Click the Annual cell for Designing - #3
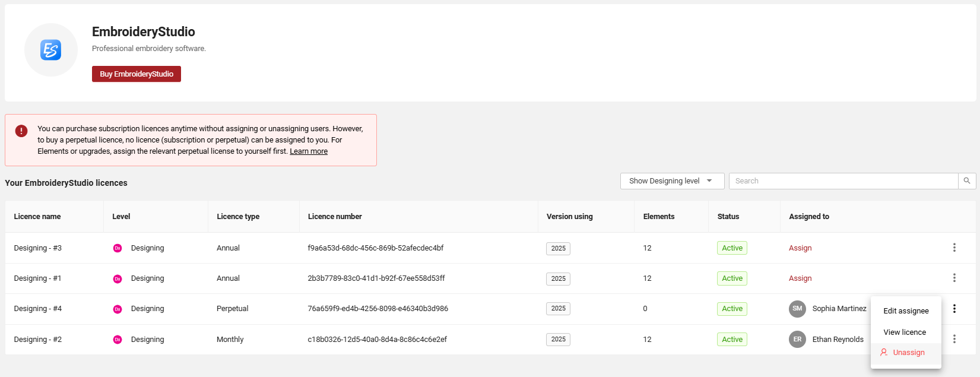Viewport: 980px width, 377px height. pos(229,248)
